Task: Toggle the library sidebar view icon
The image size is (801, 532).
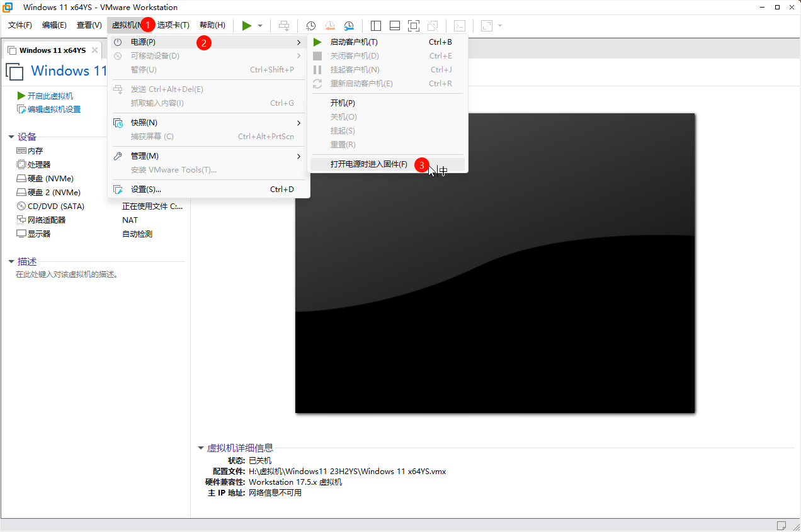Action: (x=376, y=25)
